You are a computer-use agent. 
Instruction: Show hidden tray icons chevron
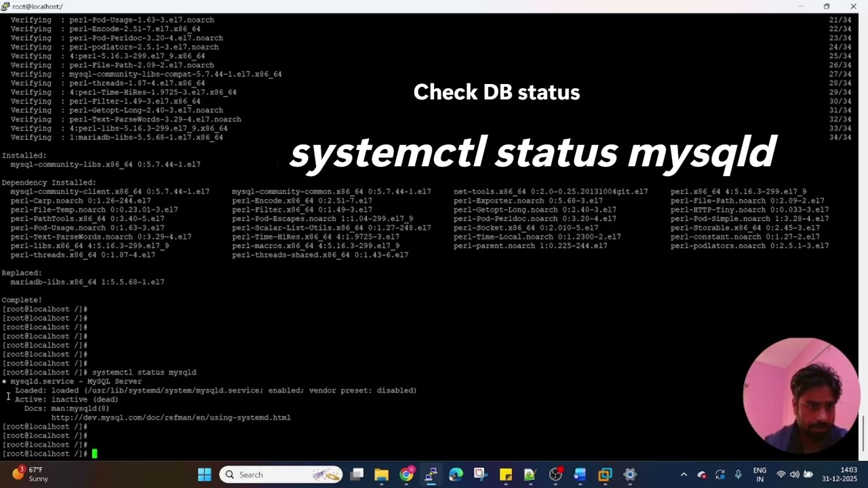pyautogui.click(x=684, y=474)
